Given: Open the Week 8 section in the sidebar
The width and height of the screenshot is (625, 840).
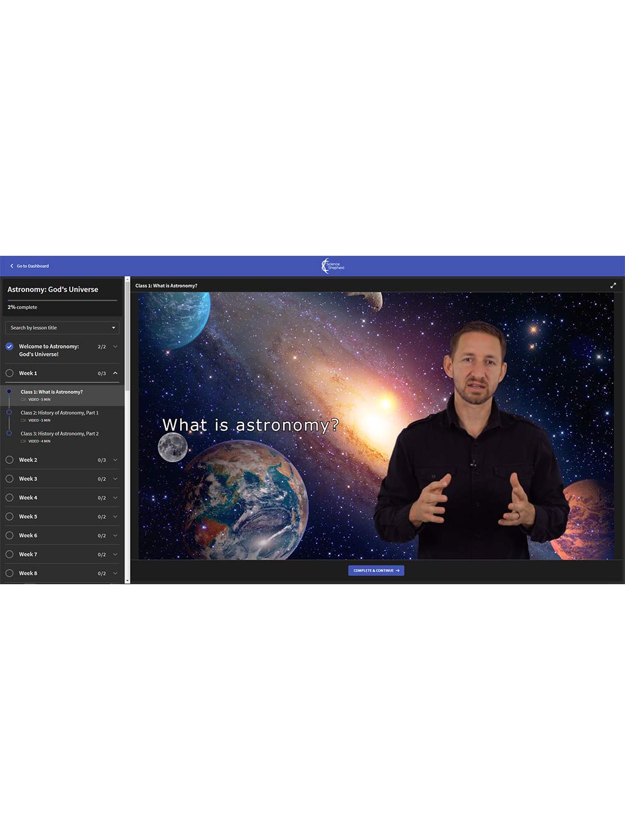Looking at the screenshot, I should (115, 573).
